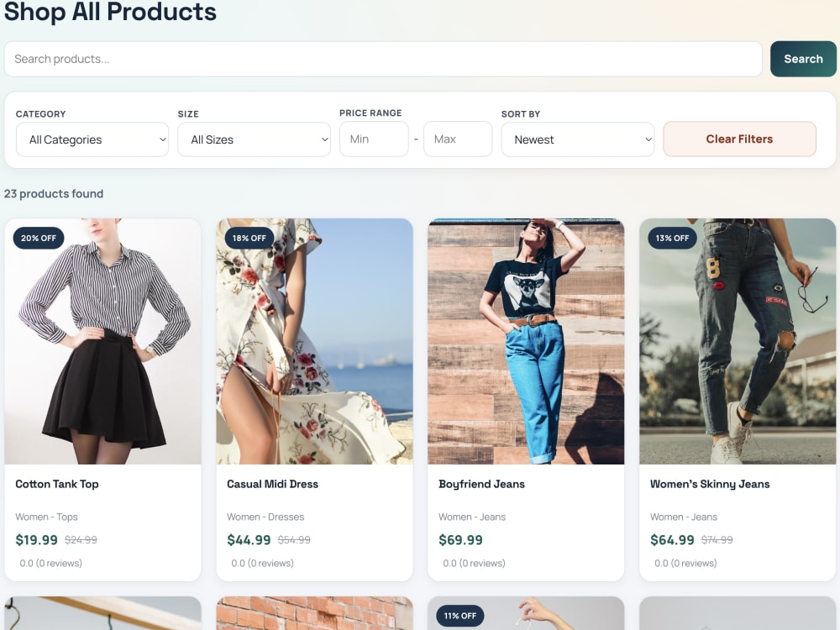The image size is (840, 630).
Task: Open the Women's Skinny Jeans product image
Action: click(x=738, y=341)
